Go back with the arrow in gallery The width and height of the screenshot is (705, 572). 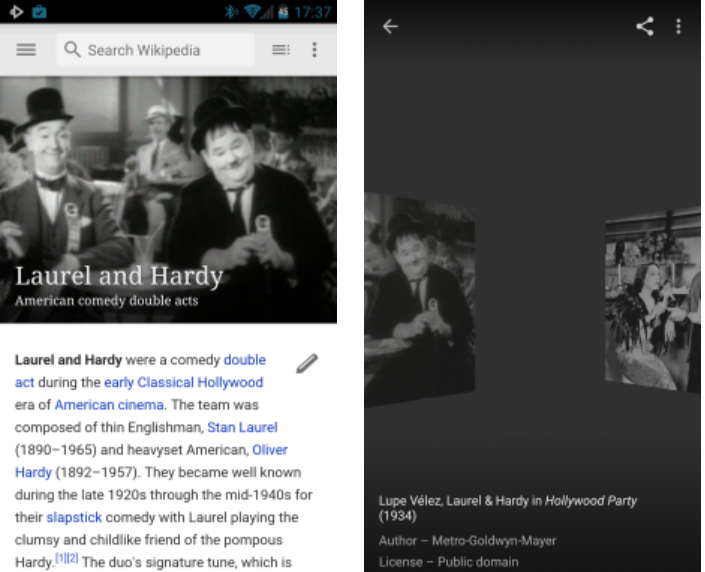tap(390, 27)
